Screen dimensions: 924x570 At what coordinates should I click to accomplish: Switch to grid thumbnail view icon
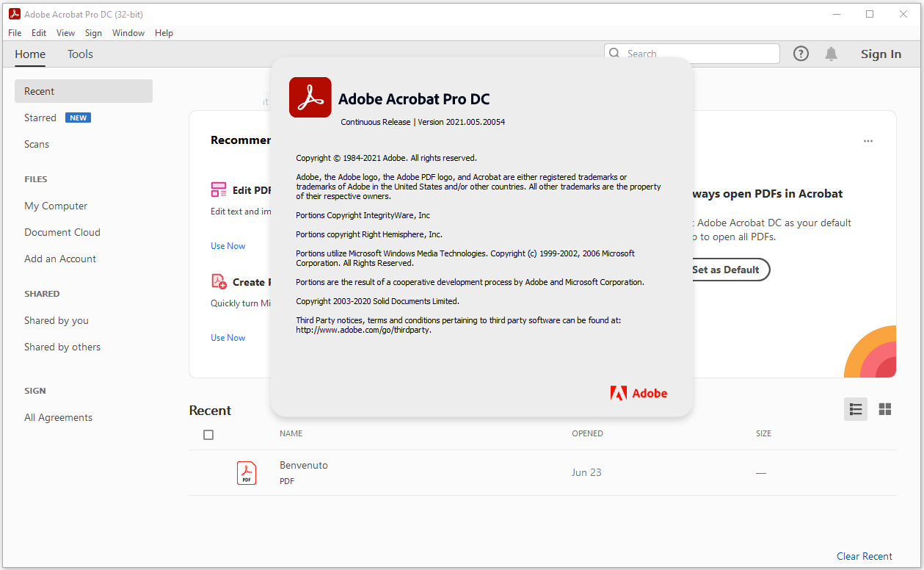(x=885, y=409)
